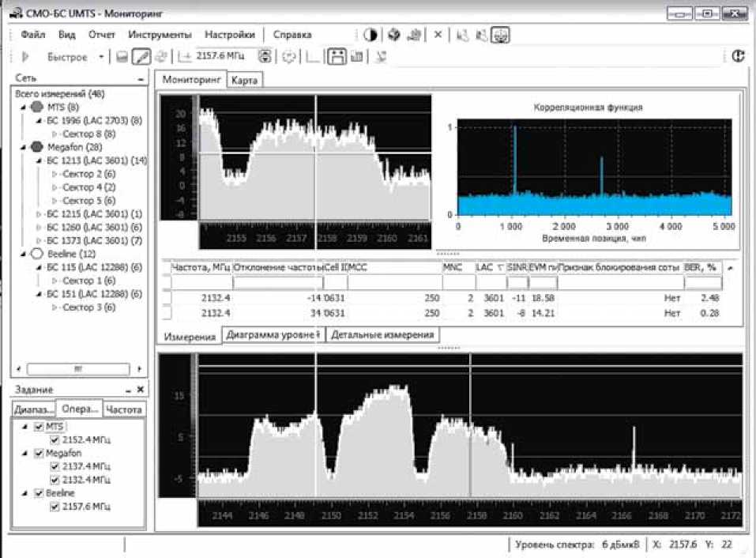
Task: Click the play/start measurement arrow icon
Action: click(x=25, y=56)
